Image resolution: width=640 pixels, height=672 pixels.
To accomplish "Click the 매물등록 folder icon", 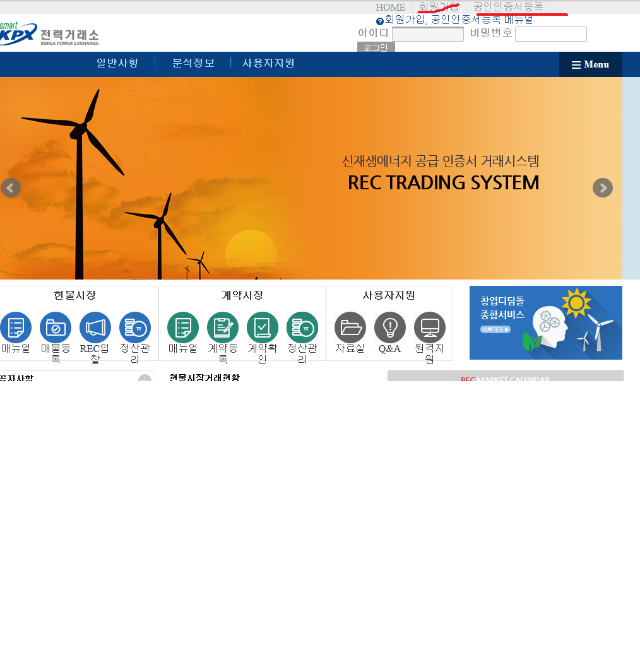I will point(56,327).
